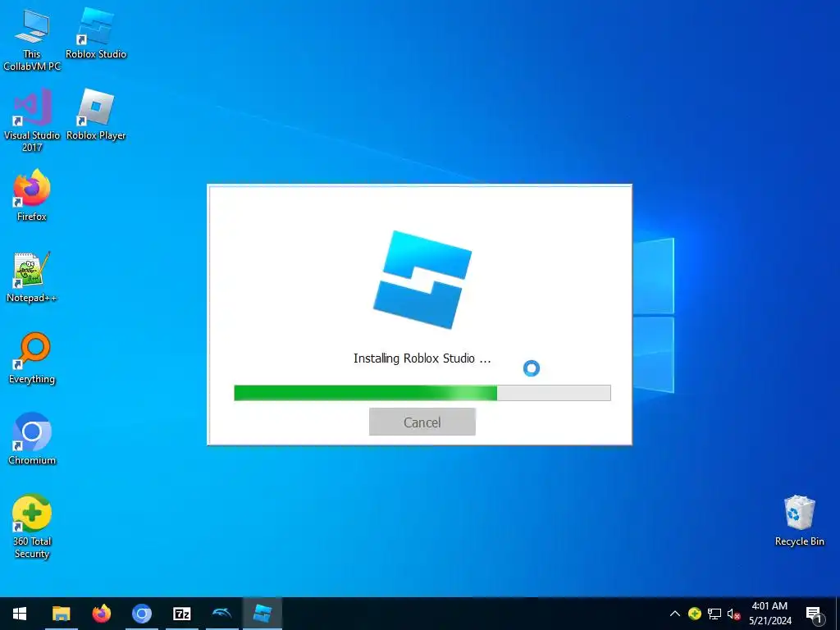Open Chromium from the taskbar
Image resolution: width=840 pixels, height=630 pixels.
pos(141,614)
